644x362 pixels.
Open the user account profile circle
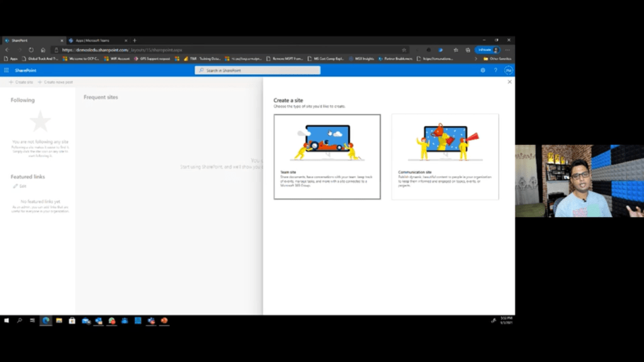point(508,71)
